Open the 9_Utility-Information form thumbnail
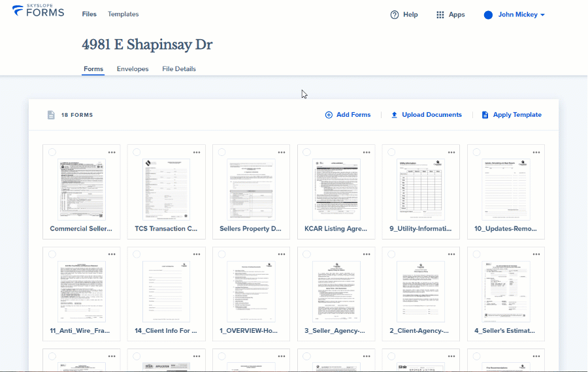The image size is (588, 372). [421, 189]
